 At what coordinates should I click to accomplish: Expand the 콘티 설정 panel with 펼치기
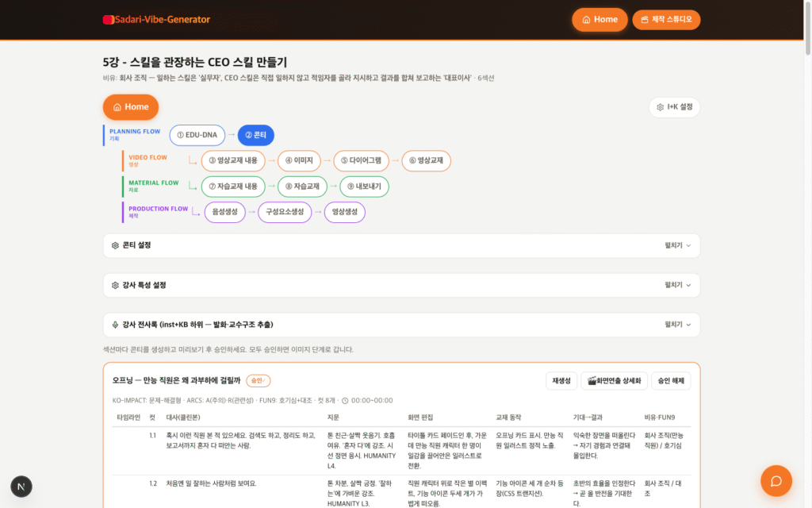677,245
